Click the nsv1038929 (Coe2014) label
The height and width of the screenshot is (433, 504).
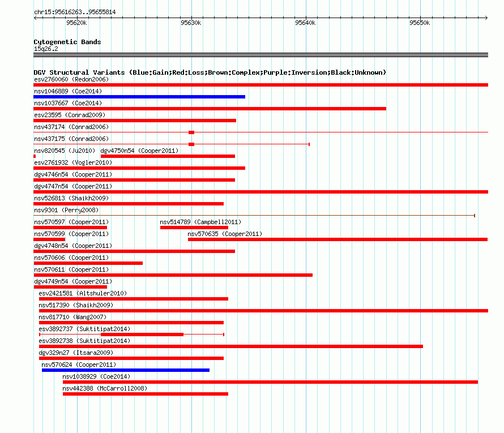[96, 376]
